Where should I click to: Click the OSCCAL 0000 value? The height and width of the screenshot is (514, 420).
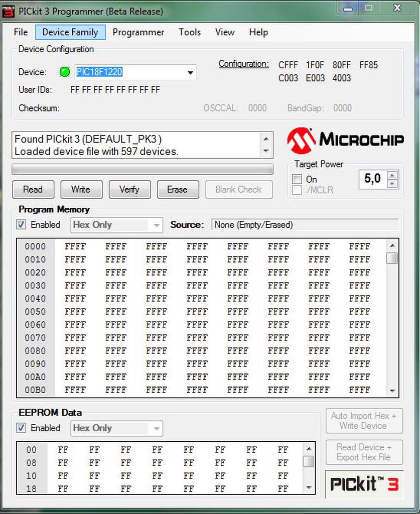(x=257, y=108)
